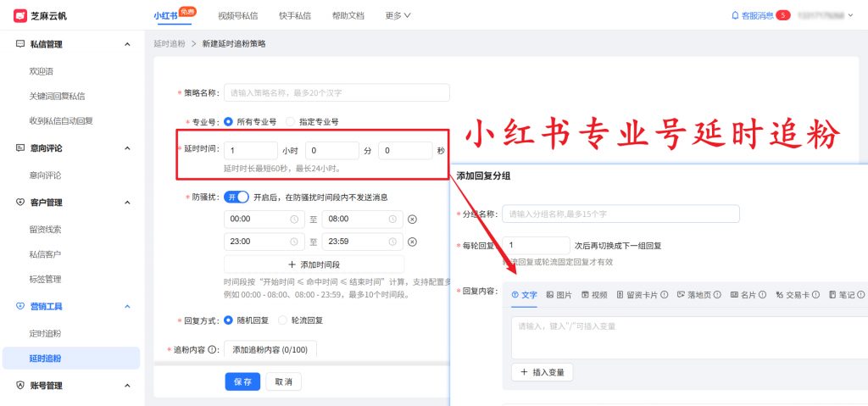
Task: Click the 保存 button
Action: point(242,381)
